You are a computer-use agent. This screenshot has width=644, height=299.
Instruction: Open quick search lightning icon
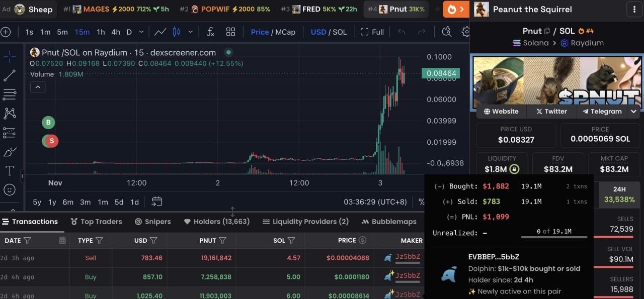point(446,32)
